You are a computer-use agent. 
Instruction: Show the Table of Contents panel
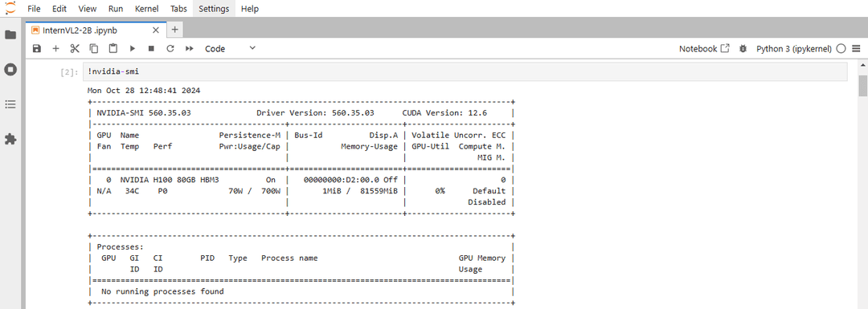tap(10, 104)
